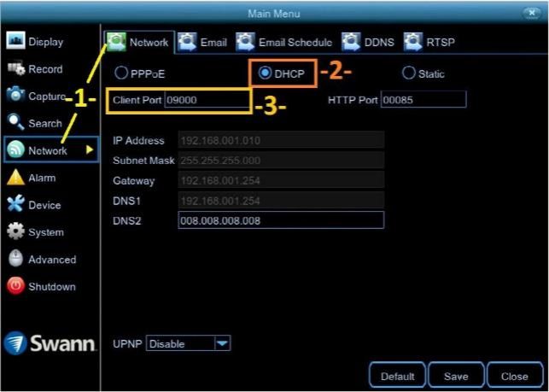Click the Default button
Viewport: 549px width, 392px height.
[397, 376]
